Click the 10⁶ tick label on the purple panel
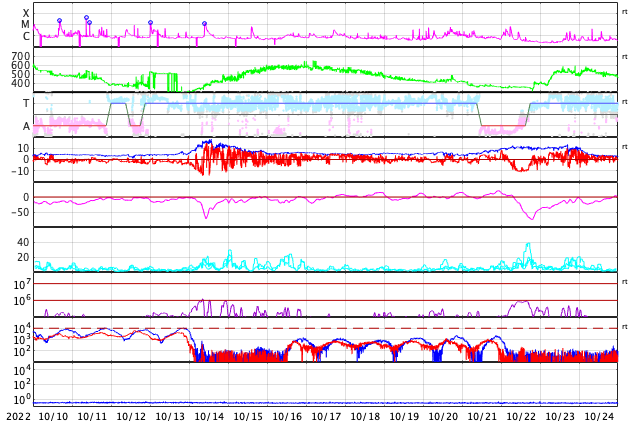 tap(22, 301)
